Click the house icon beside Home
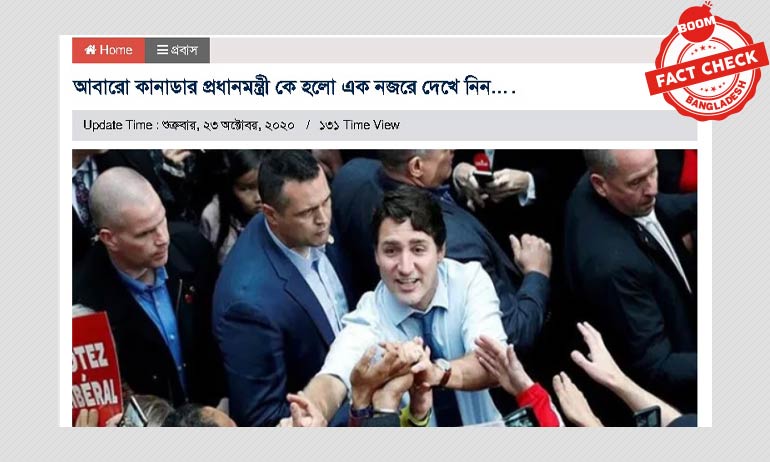The width and height of the screenshot is (770, 462). 90,50
